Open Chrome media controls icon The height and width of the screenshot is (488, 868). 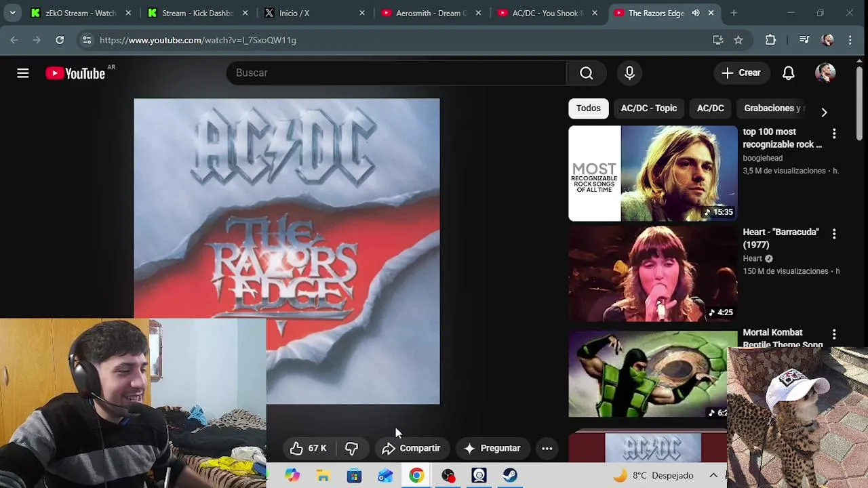coord(804,40)
